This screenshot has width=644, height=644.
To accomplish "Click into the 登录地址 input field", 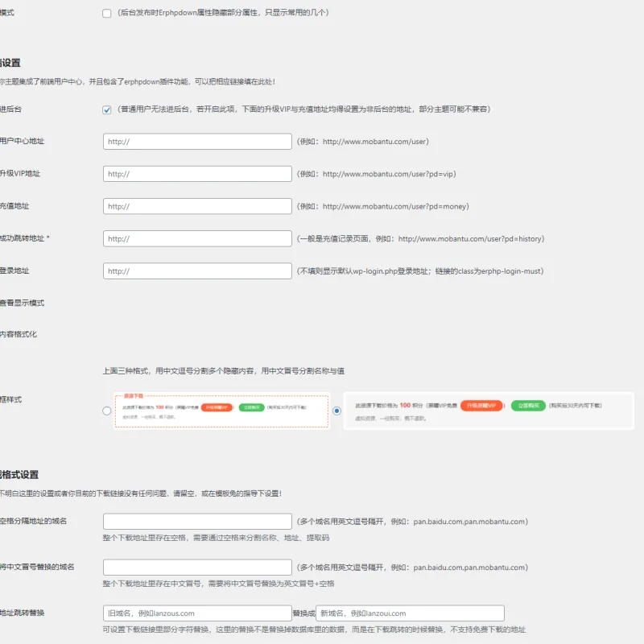I will (197, 271).
